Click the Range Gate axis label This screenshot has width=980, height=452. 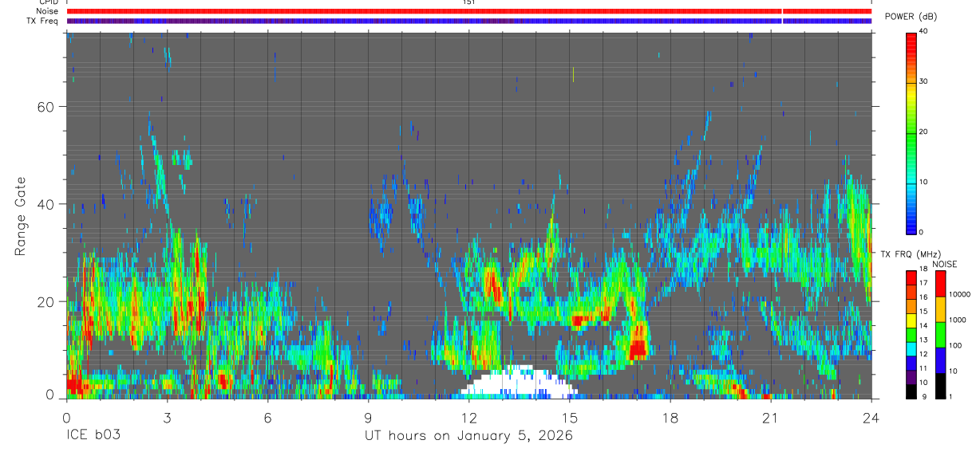19,218
